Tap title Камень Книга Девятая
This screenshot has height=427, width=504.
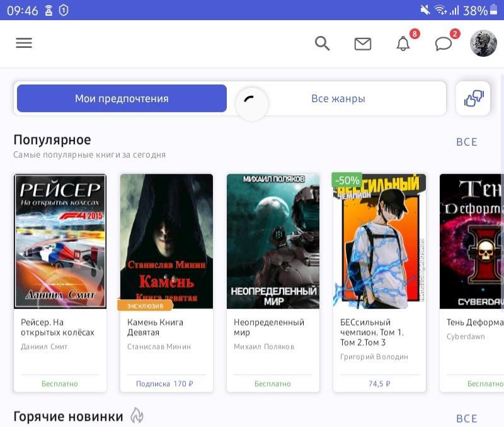pyautogui.click(x=155, y=327)
